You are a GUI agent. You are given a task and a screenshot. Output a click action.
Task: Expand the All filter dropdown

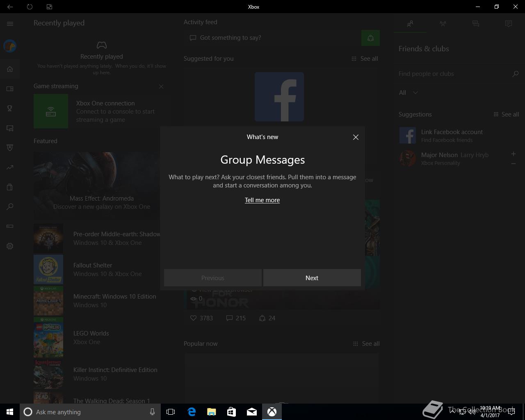409,93
